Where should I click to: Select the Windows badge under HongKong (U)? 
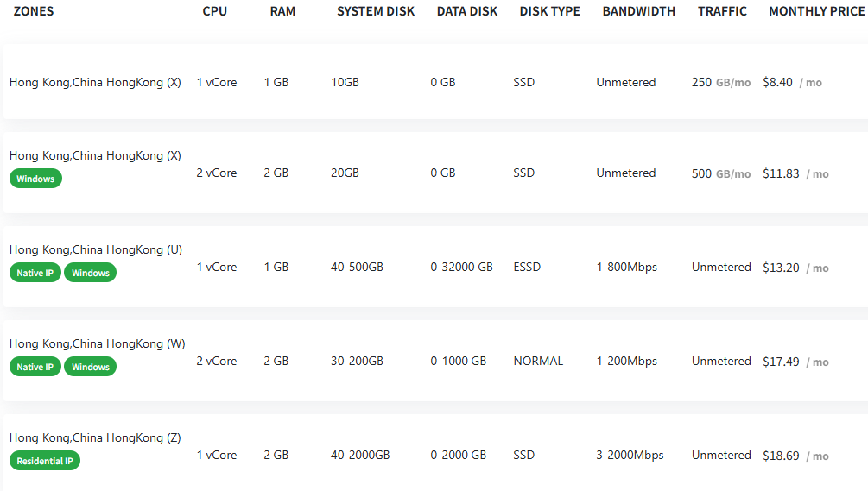[x=91, y=273]
